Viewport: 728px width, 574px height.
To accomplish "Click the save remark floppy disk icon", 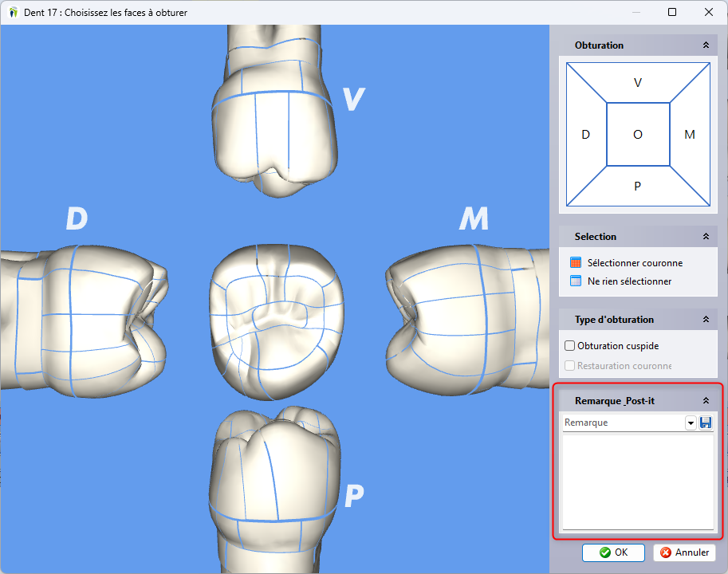I will [706, 423].
